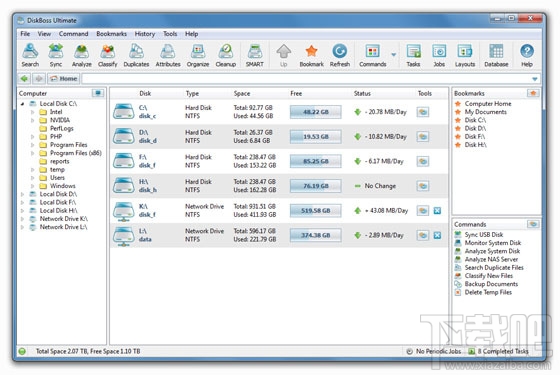Open the Layouts toolbar icon

click(x=465, y=55)
